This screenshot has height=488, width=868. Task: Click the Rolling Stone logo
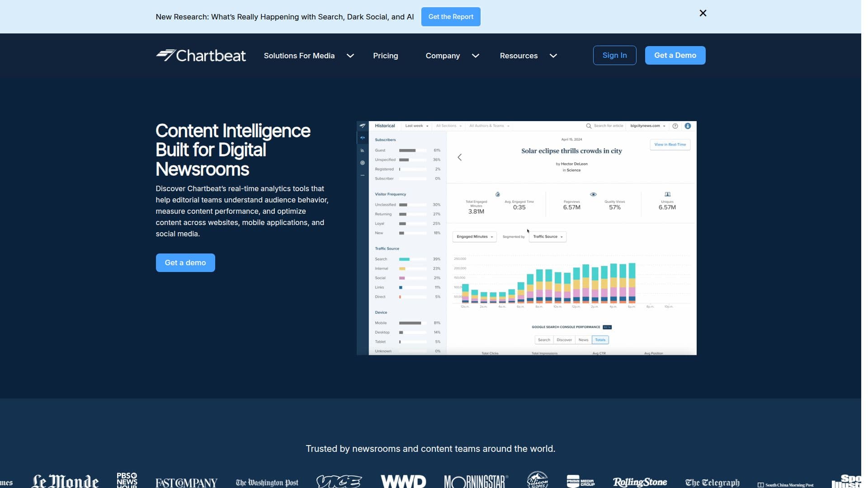(640, 482)
